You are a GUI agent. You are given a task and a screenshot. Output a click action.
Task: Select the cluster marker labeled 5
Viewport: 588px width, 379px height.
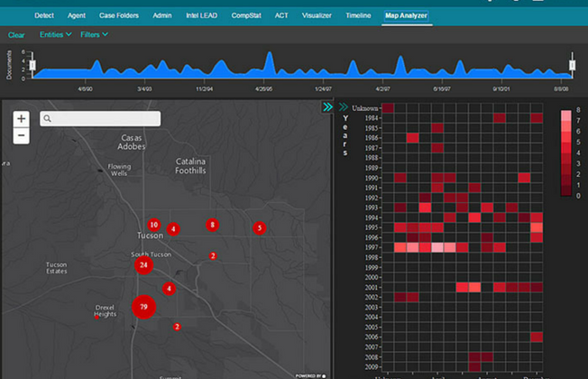tap(259, 227)
